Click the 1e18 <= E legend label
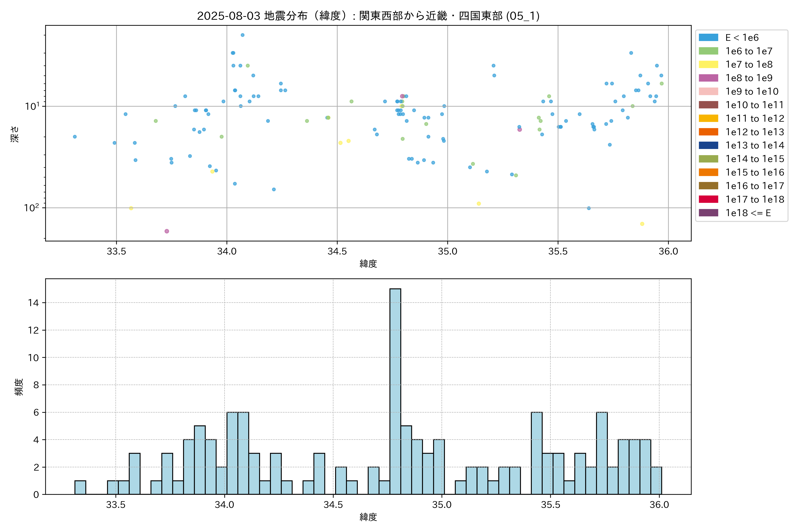This screenshot has height=532, width=798. pos(748,213)
